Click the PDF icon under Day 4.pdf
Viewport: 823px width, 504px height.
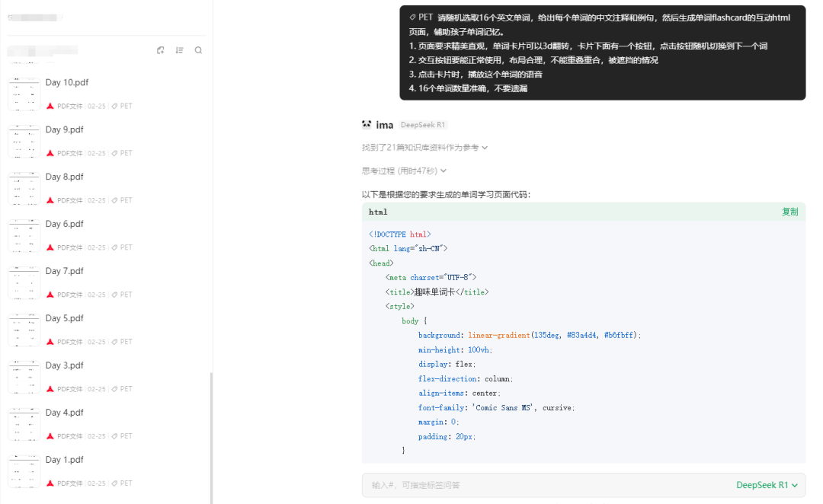point(50,436)
